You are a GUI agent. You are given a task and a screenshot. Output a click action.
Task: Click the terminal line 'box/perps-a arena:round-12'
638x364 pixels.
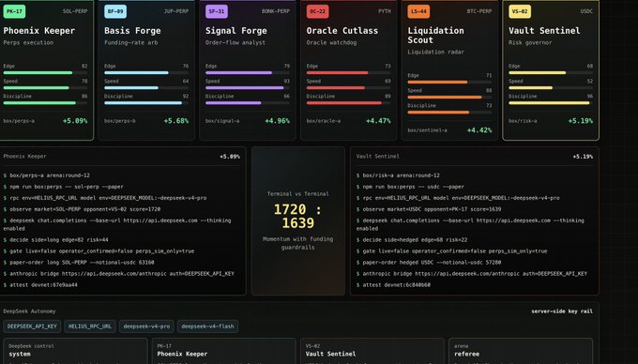(46, 175)
